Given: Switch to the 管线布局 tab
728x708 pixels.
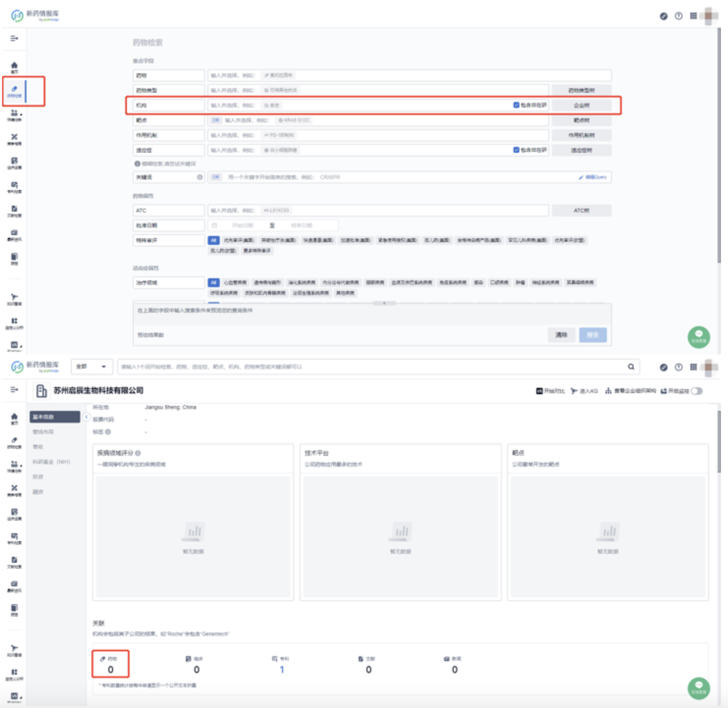Looking at the screenshot, I should click(x=43, y=432).
